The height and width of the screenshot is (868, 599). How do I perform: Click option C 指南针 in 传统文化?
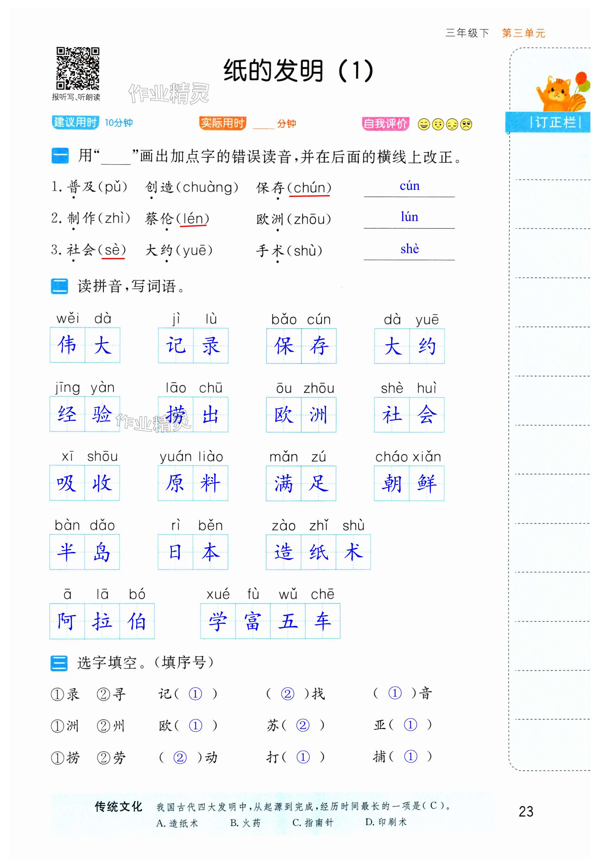[313, 823]
